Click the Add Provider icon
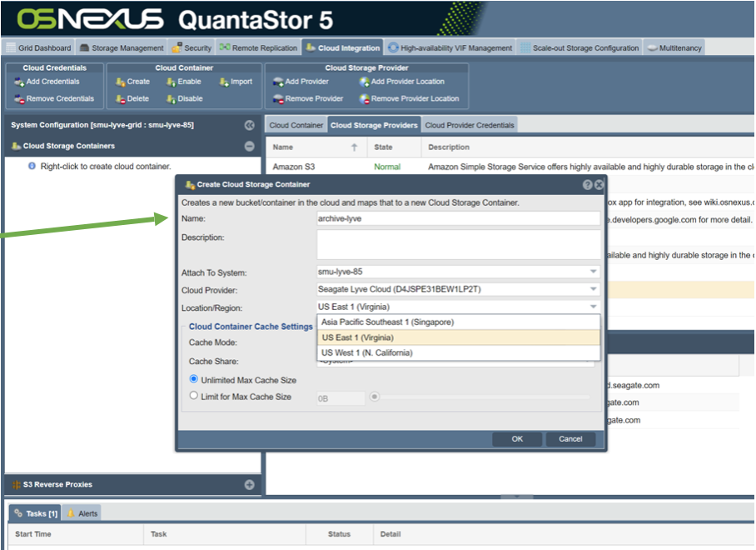This screenshot has width=756, height=550. (279, 82)
